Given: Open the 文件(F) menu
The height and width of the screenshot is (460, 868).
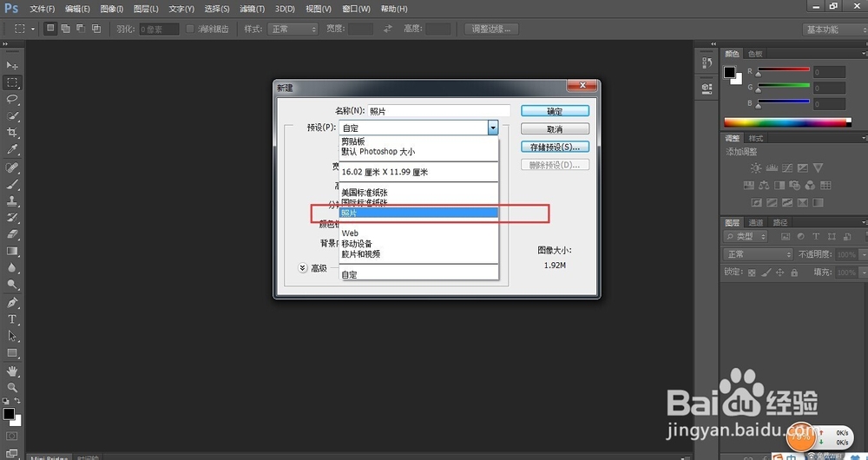Looking at the screenshot, I should pos(43,9).
